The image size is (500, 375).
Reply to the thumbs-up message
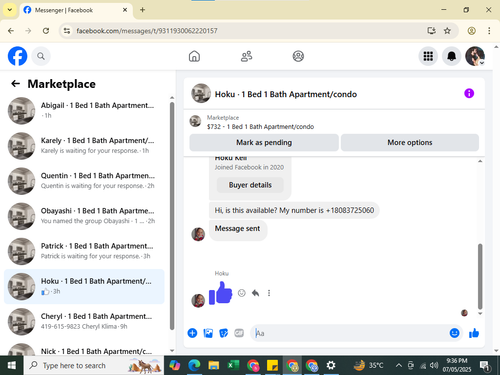255,293
